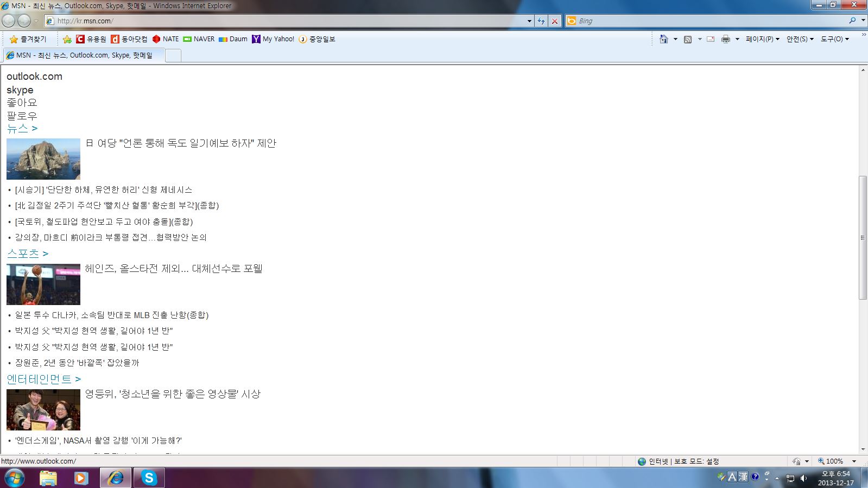Open the Daum favorites bookmark
The width and height of the screenshot is (868, 488).
tap(233, 39)
